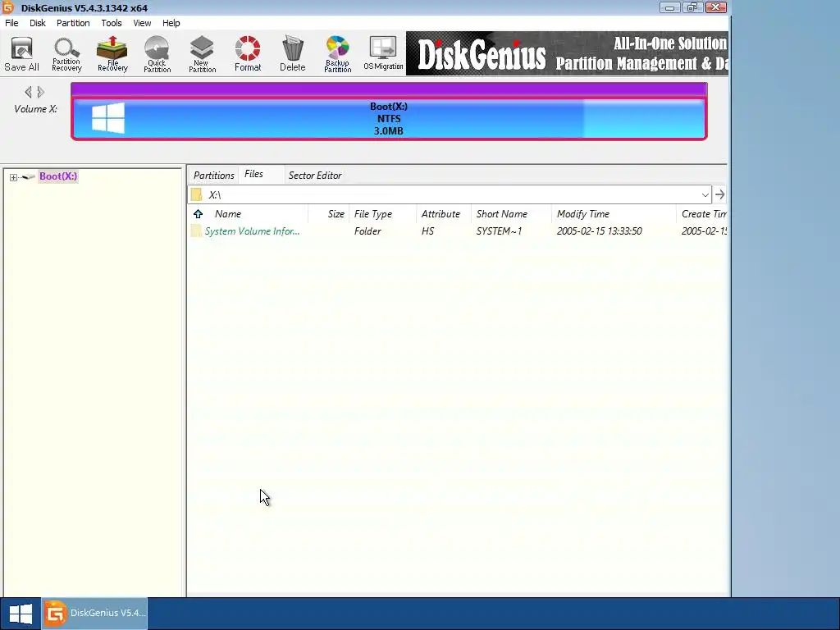Open the Windows Start button

point(21,614)
